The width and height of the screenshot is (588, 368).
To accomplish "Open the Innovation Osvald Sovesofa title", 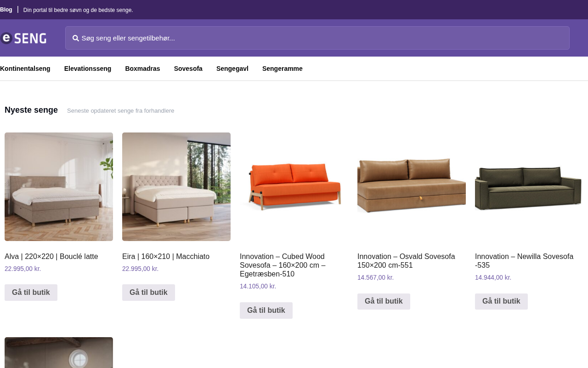I will point(406,261).
